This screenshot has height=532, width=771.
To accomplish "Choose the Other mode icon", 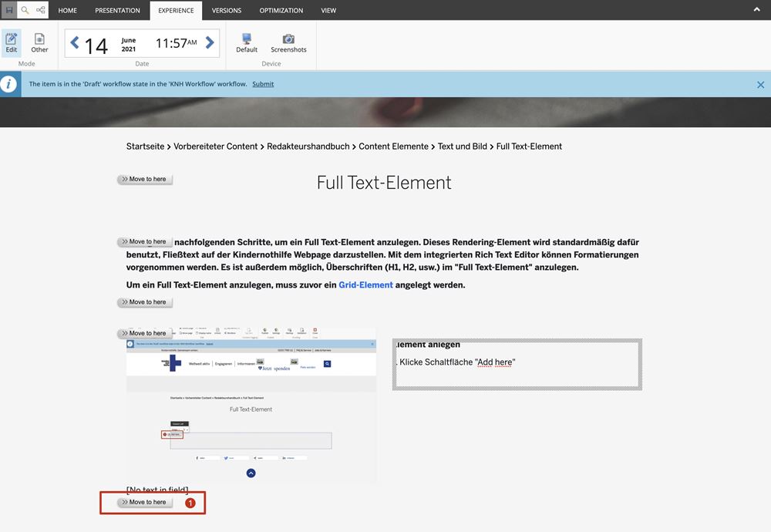I will tap(39, 42).
